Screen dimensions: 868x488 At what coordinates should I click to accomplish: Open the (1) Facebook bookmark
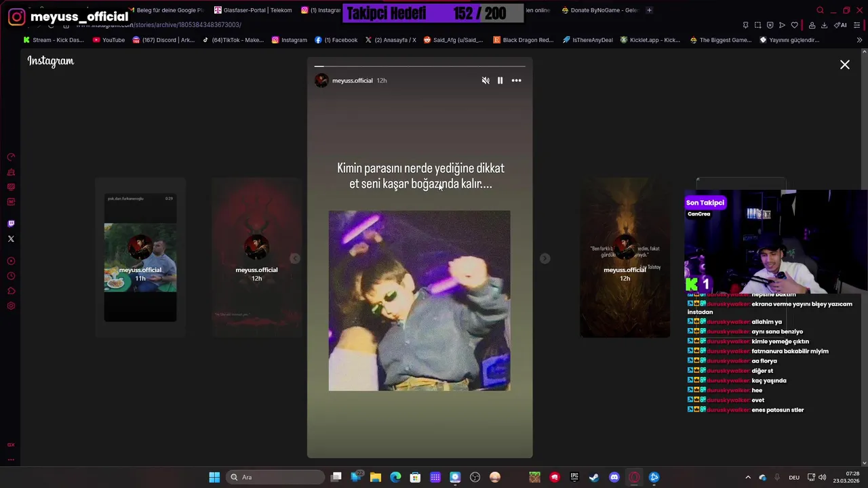tap(336, 40)
